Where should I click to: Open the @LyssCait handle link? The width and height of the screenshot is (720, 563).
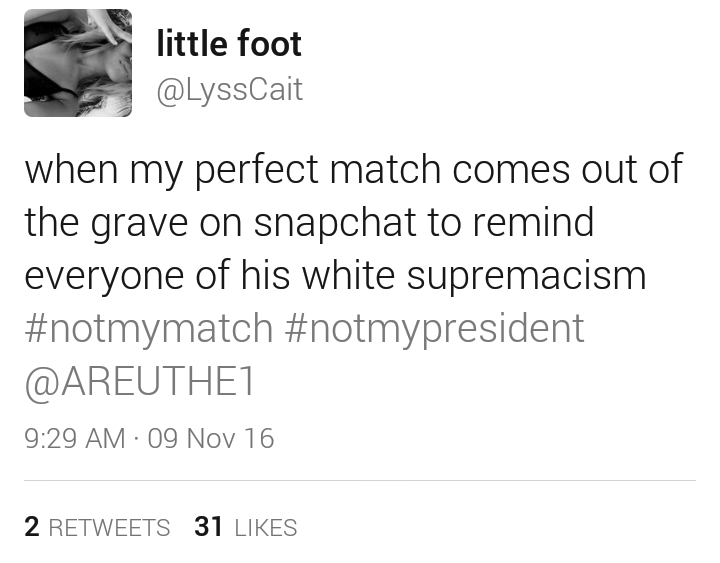[230, 90]
